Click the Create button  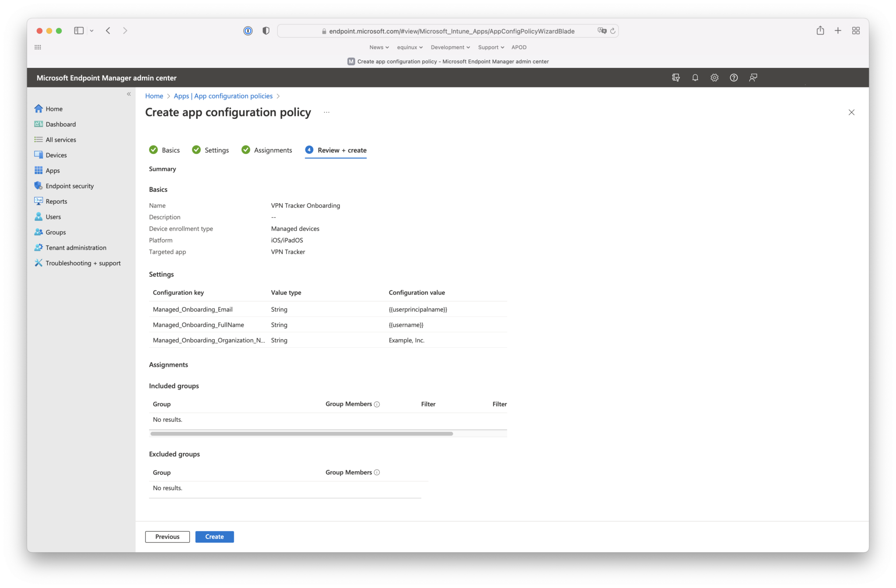click(214, 536)
